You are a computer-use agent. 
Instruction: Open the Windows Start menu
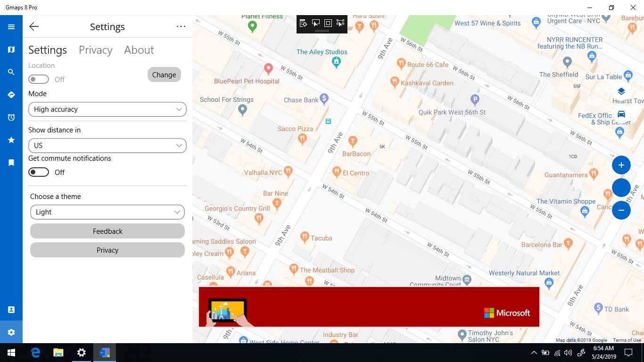pos(11,353)
